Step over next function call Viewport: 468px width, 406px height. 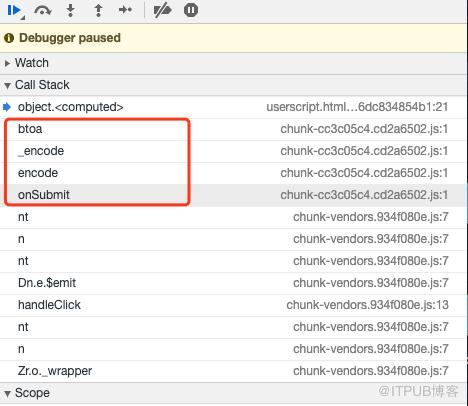[43, 10]
